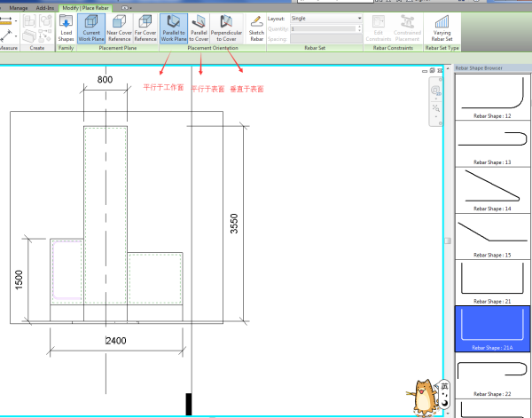Open dropdown under Zoom in Region tool
Viewport: 532px width, 418px height.
pos(436,116)
